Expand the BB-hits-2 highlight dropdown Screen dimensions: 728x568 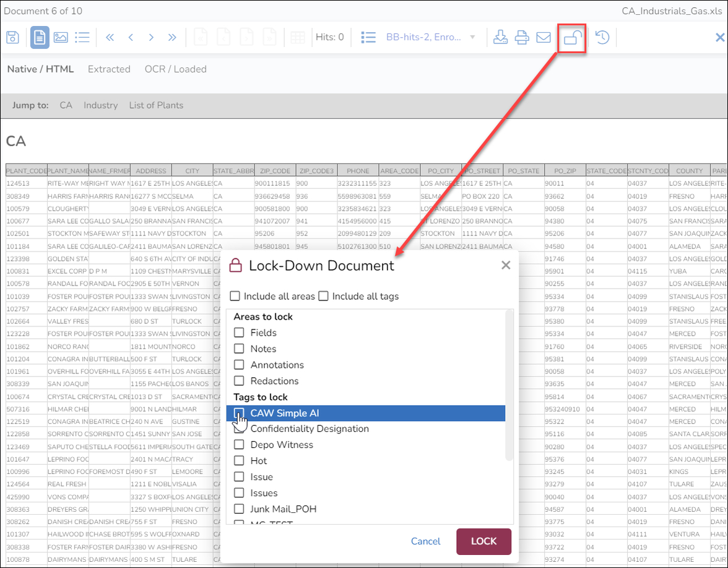tap(472, 37)
